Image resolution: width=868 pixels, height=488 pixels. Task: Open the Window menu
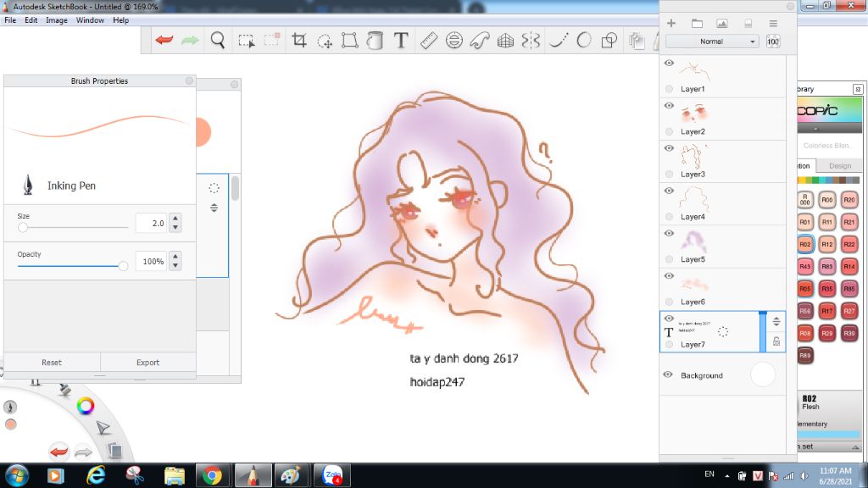[x=90, y=20]
